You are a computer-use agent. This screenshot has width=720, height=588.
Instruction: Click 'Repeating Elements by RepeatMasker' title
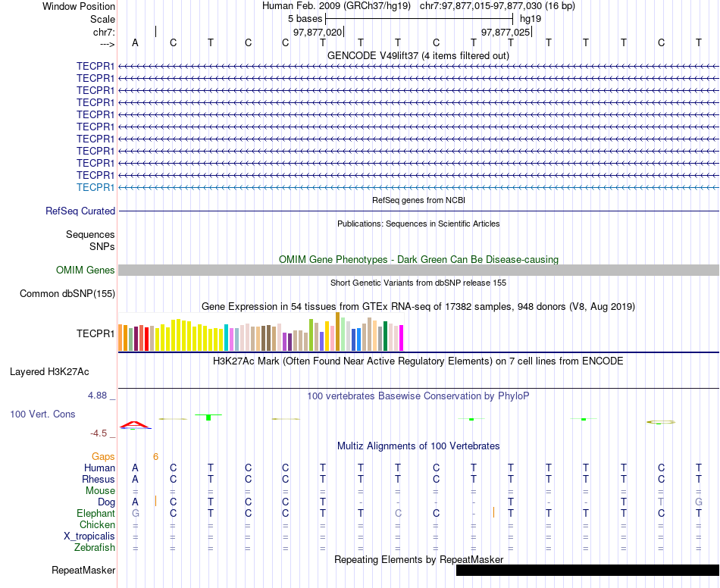tap(419, 559)
